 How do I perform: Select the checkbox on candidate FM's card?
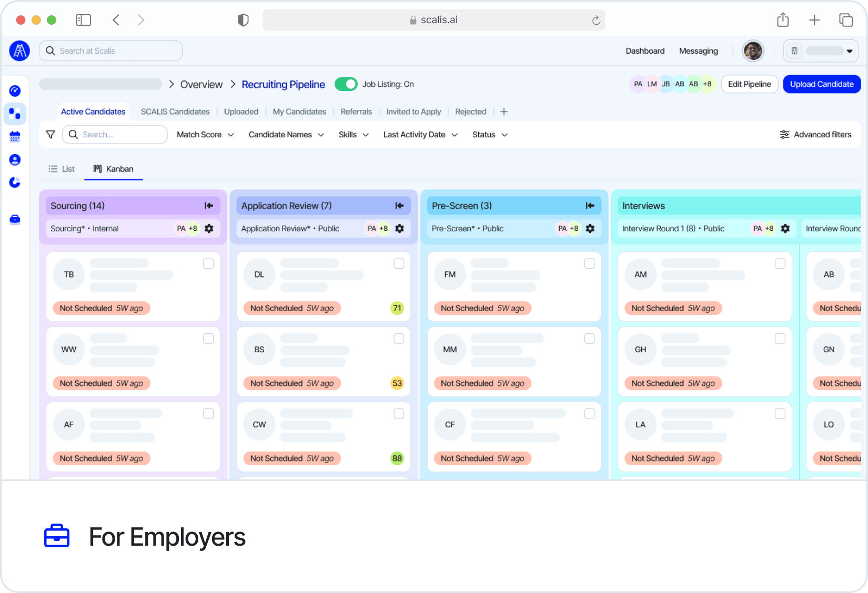(589, 263)
